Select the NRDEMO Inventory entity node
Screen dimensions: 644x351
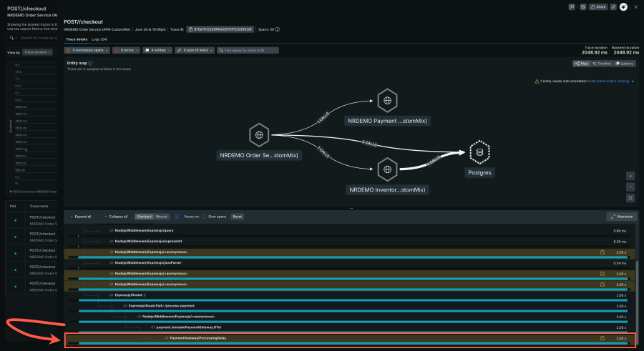(x=387, y=169)
